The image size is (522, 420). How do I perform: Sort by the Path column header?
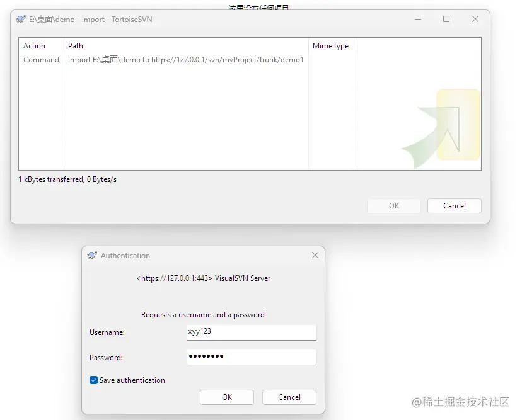pyautogui.click(x=76, y=46)
